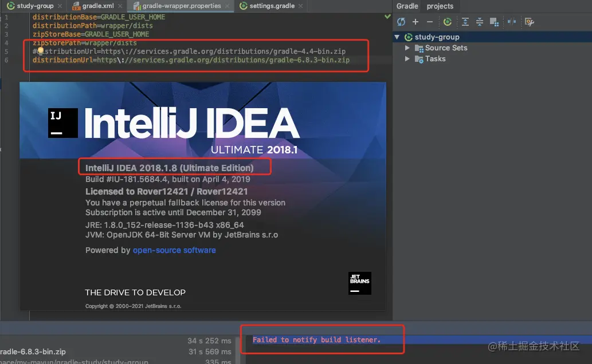Collapse all nodes in Gradle tree

click(x=480, y=22)
